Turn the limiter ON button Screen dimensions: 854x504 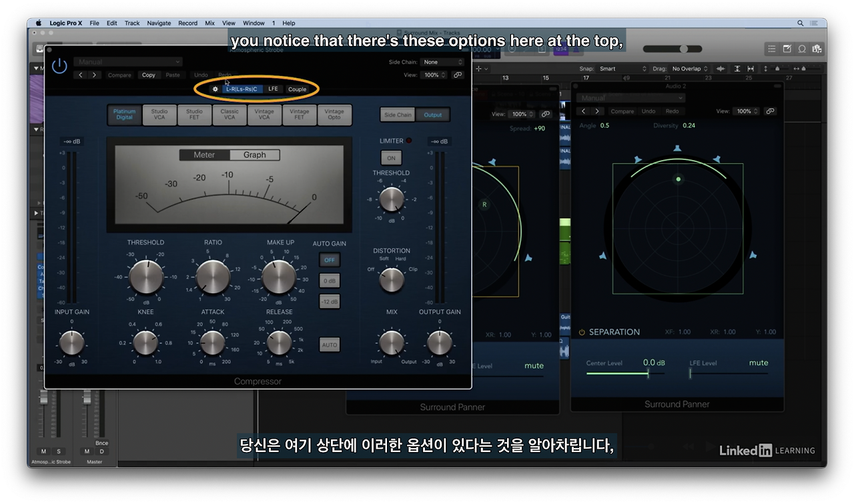[x=391, y=158]
